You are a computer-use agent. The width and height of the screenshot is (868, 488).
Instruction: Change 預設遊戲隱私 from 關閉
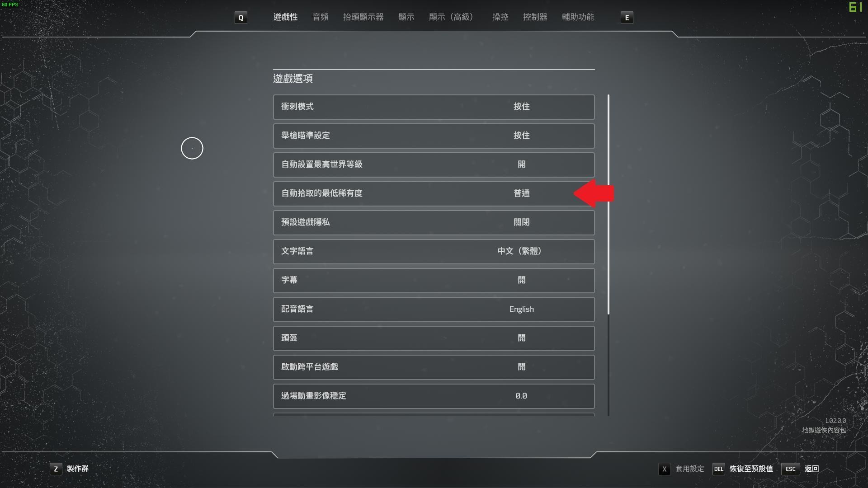[521, 222]
